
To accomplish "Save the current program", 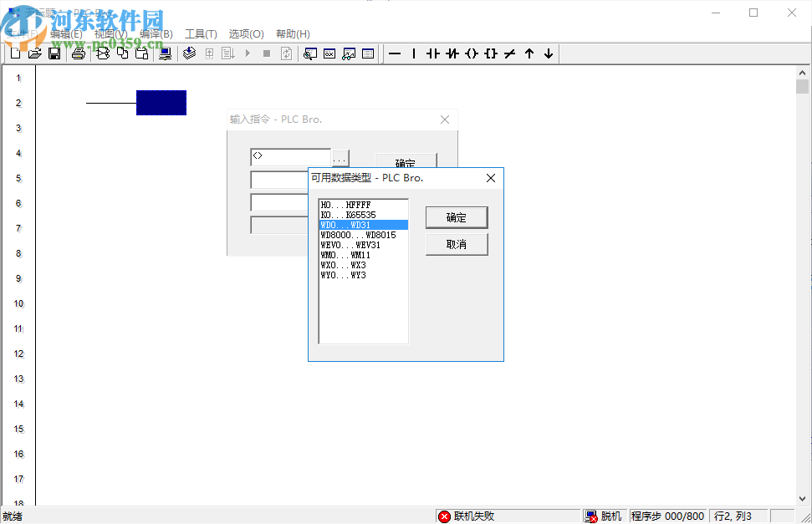I will 54,53.
